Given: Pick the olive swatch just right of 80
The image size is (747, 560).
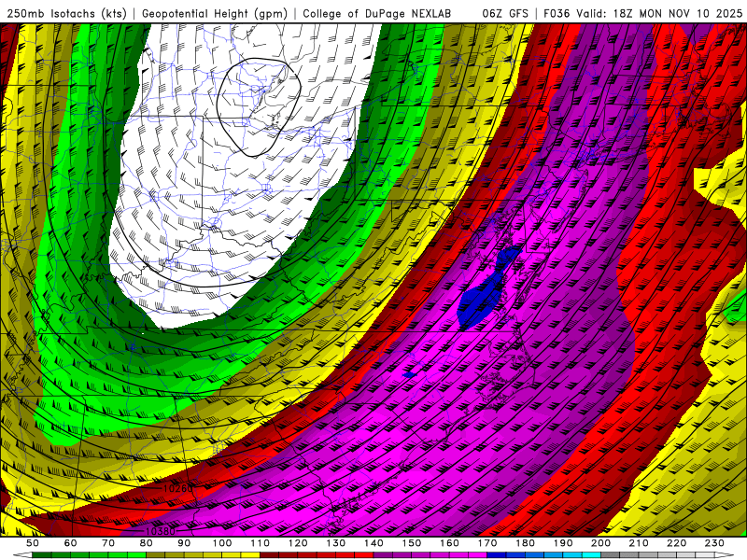Looking at the screenshot, I should [x=156, y=555].
